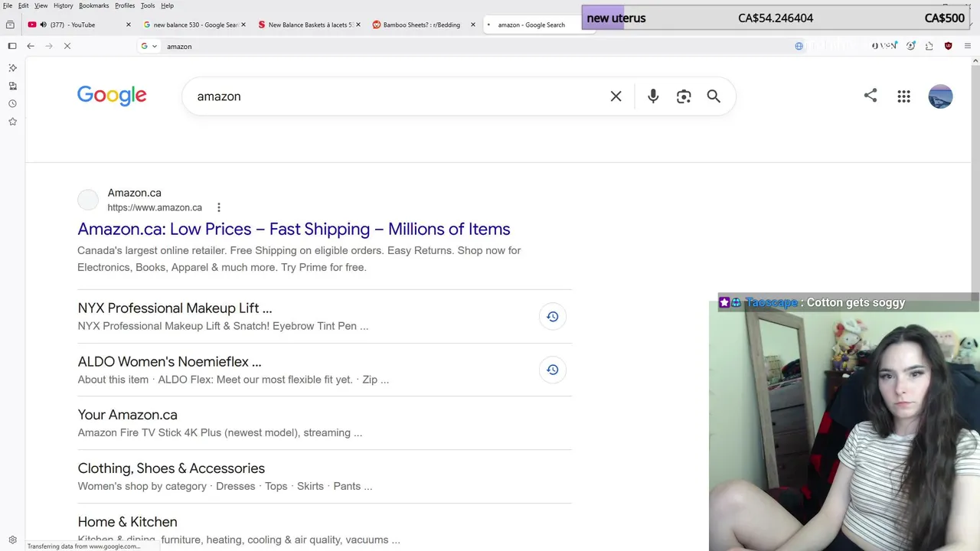Open sidebar settings gear icon
Screen dimensions: 980x551
(12, 540)
